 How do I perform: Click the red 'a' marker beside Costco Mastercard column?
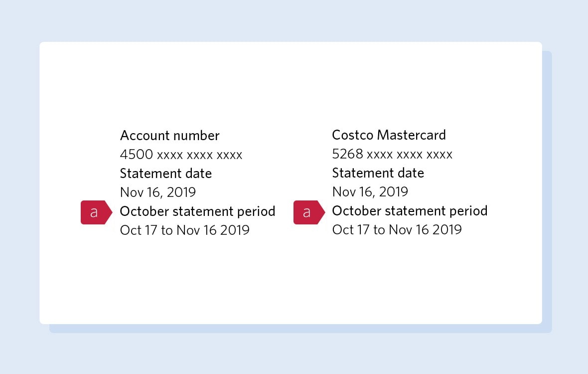pos(309,212)
